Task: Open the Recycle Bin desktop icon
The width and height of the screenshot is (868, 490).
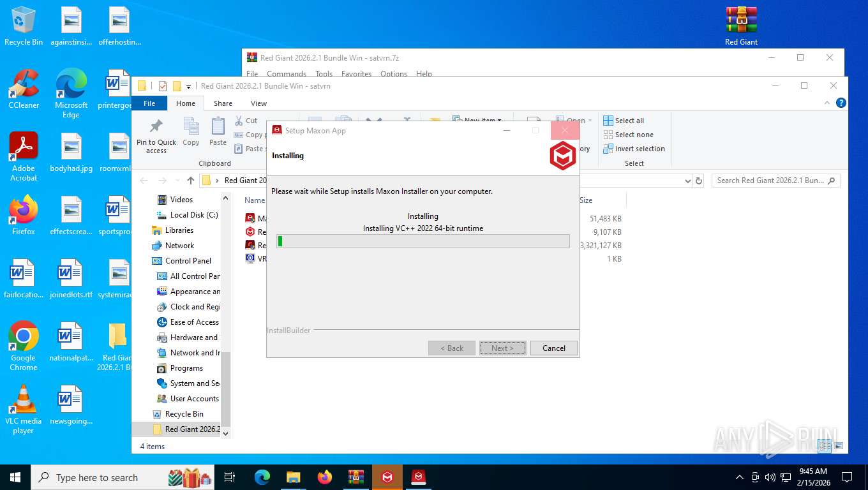Action: pyautogui.click(x=24, y=26)
